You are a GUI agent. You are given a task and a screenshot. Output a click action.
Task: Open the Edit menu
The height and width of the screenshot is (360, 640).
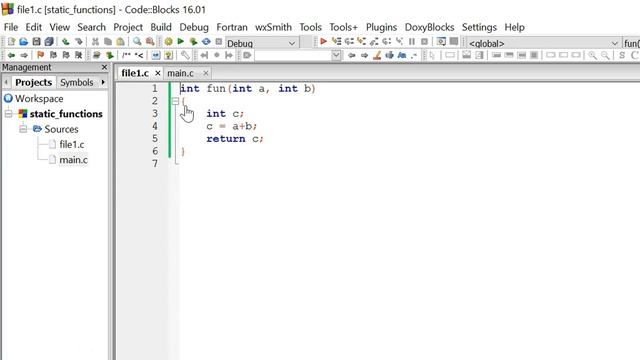(x=33, y=27)
